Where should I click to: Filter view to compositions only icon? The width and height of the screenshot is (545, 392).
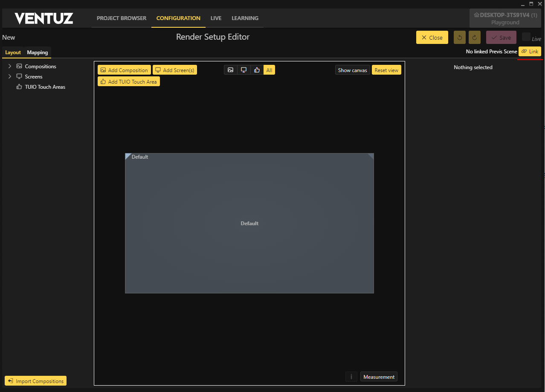coord(231,70)
